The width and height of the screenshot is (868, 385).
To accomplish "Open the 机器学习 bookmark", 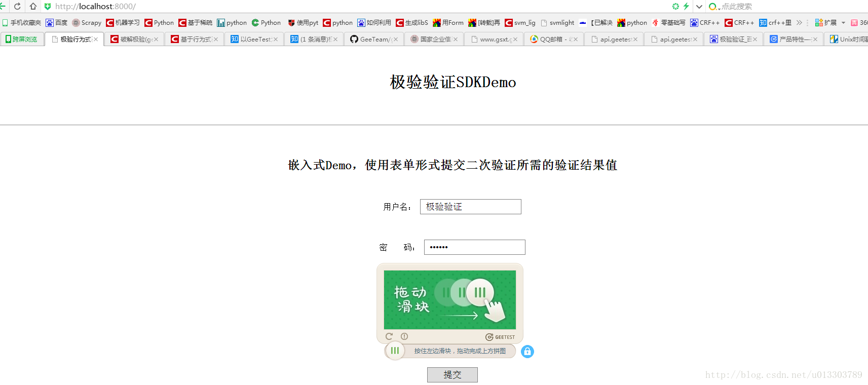I will click(123, 23).
